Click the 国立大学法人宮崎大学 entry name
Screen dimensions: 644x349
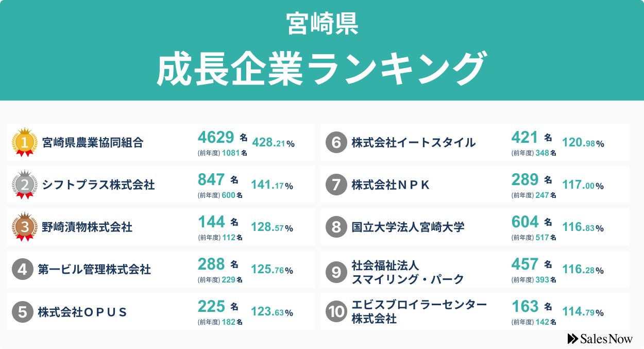408,227
